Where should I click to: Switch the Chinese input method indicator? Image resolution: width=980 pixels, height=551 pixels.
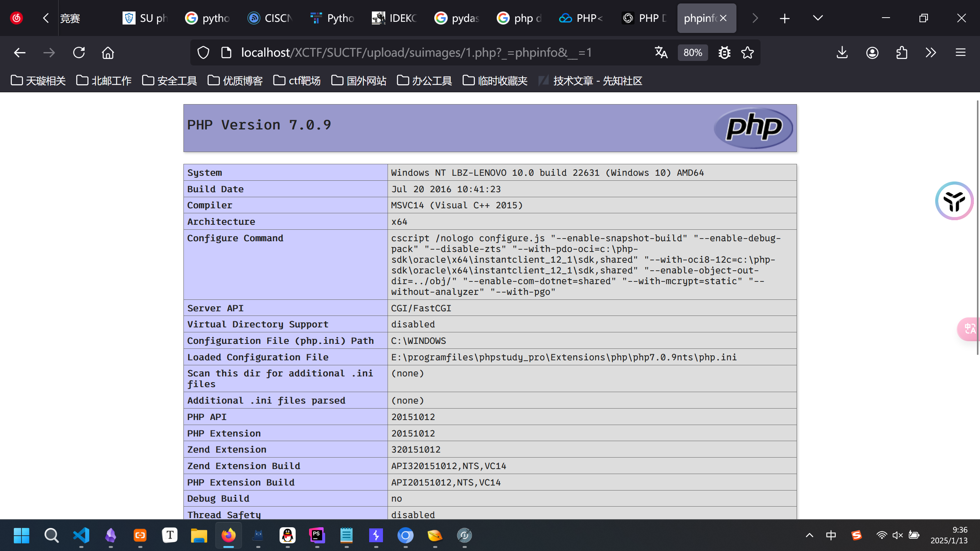[x=831, y=535]
